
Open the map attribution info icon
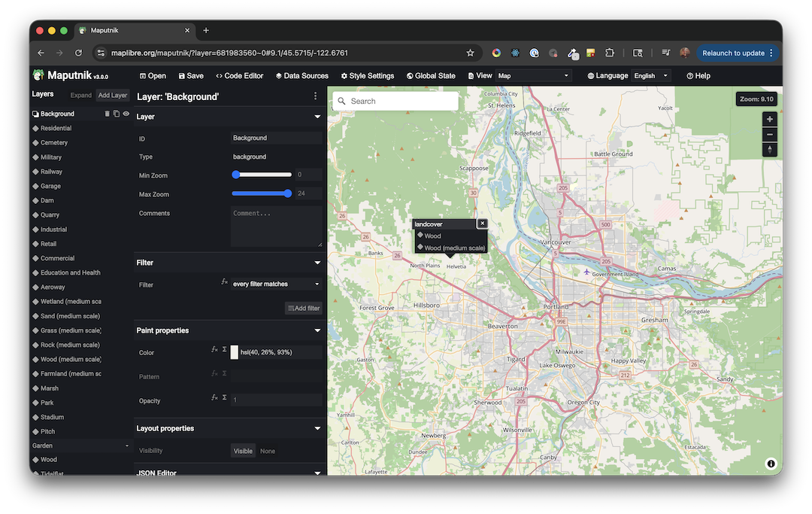[x=771, y=464]
